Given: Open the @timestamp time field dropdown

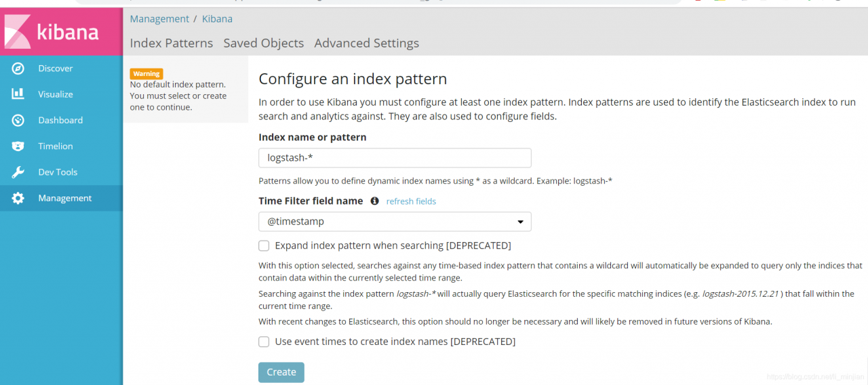Looking at the screenshot, I should [395, 222].
